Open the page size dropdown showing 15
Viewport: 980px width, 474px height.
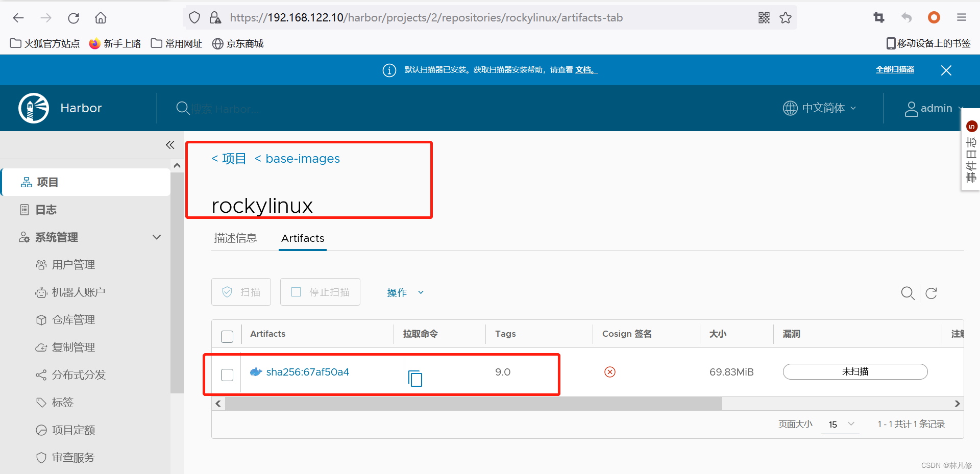pos(841,424)
